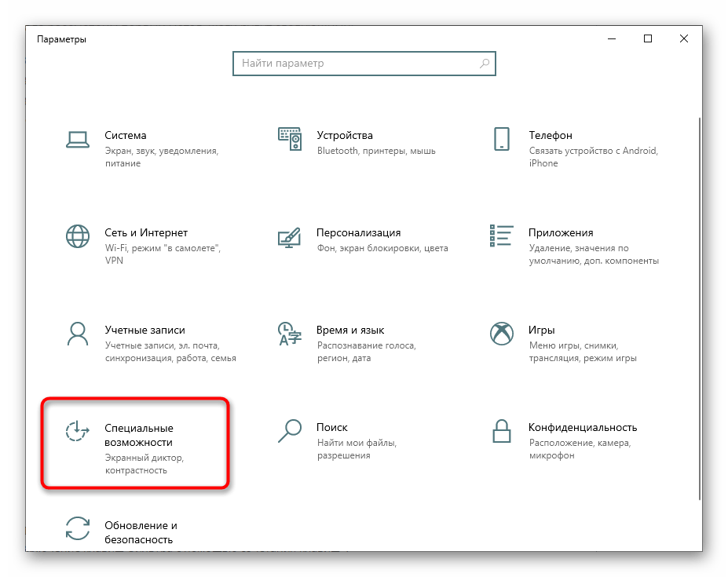Open the Система settings link
The image size is (728, 577).
tap(126, 136)
